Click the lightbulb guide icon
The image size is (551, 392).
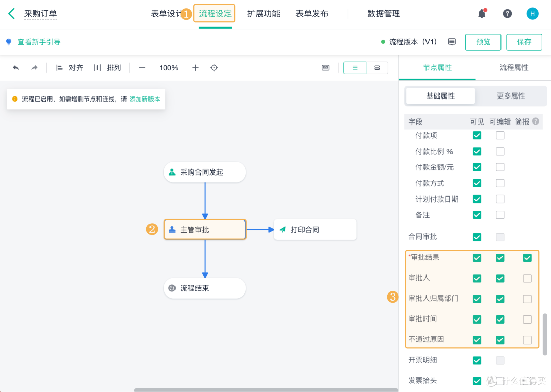pos(9,42)
